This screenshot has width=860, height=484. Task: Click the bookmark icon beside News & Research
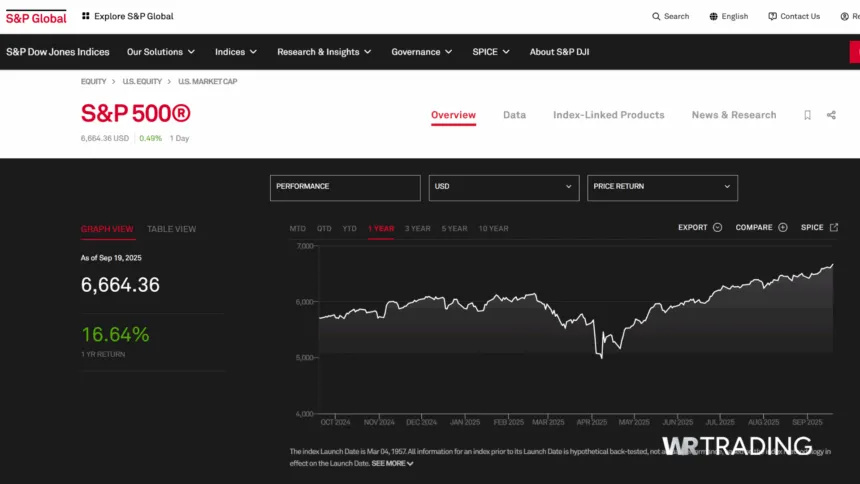pos(807,115)
